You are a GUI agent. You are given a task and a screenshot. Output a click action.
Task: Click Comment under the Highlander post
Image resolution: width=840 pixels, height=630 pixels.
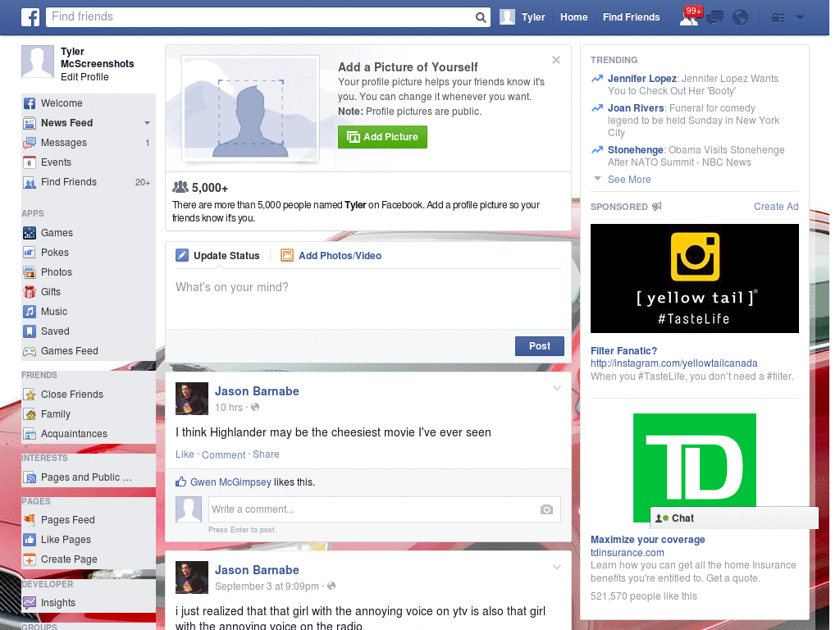pos(223,454)
